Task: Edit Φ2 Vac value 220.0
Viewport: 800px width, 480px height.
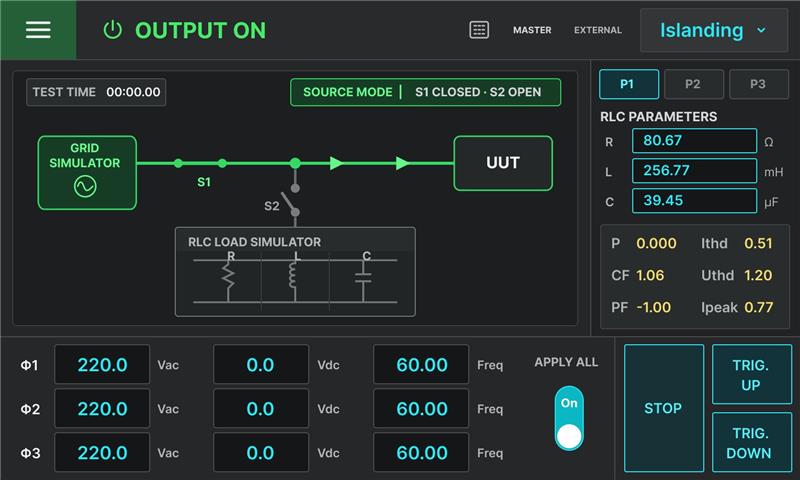Action: 102,409
